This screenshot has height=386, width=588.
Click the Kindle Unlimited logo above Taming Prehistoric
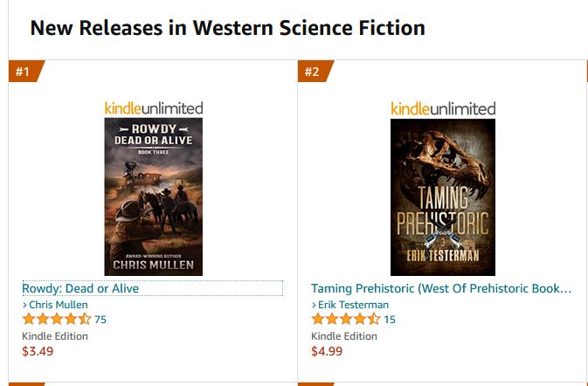click(442, 108)
